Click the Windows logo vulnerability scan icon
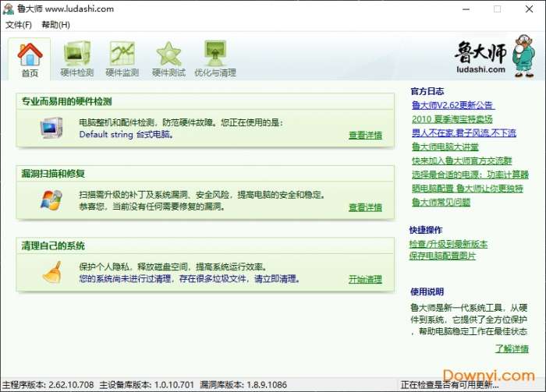The image size is (546, 392). coord(51,200)
